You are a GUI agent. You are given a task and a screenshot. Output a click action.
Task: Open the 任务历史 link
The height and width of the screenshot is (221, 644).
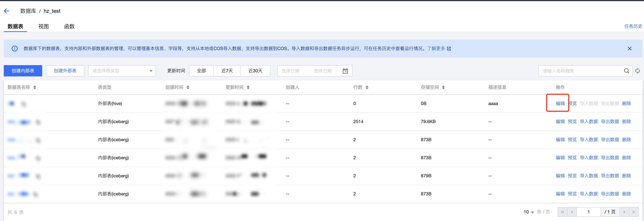pos(633,26)
